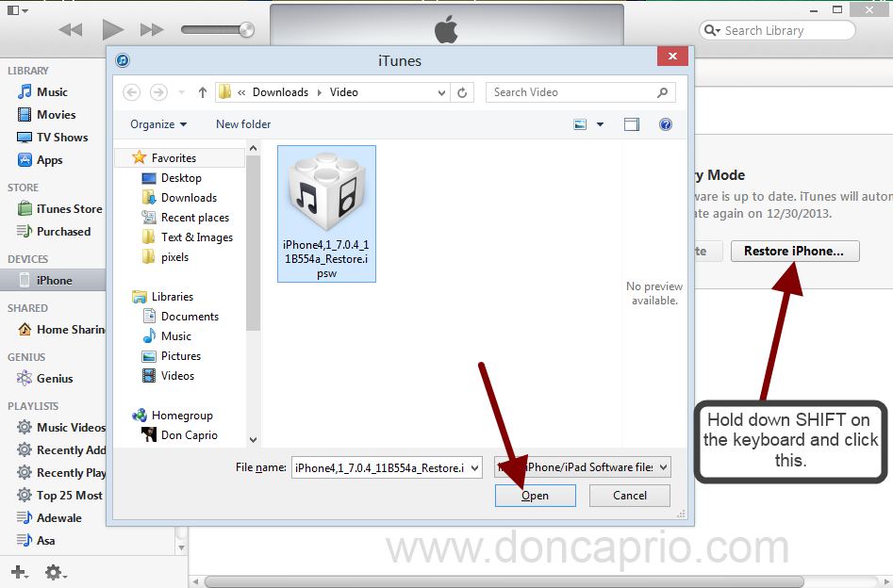Refresh the Video folder listing
This screenshot has height=588, width=893.
coord(462,92)
